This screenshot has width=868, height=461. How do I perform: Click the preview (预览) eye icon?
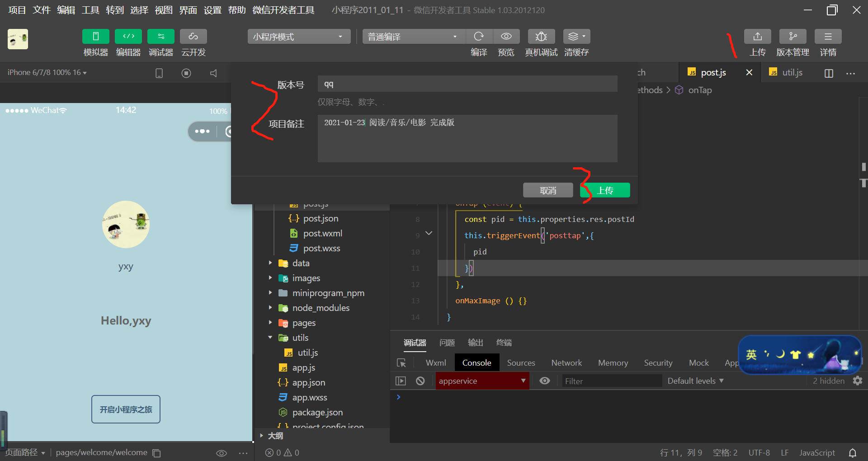506,37
